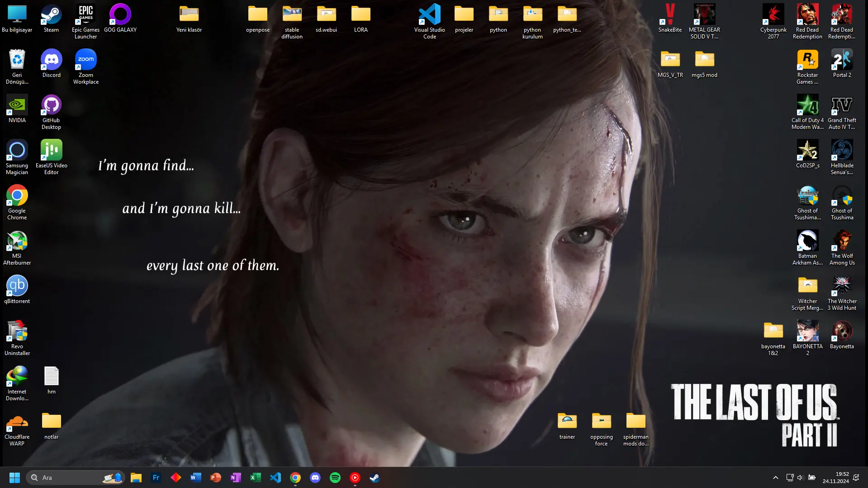Open the Zoom Workplace shortcut

pyautogui.click(x=85, y=67)
